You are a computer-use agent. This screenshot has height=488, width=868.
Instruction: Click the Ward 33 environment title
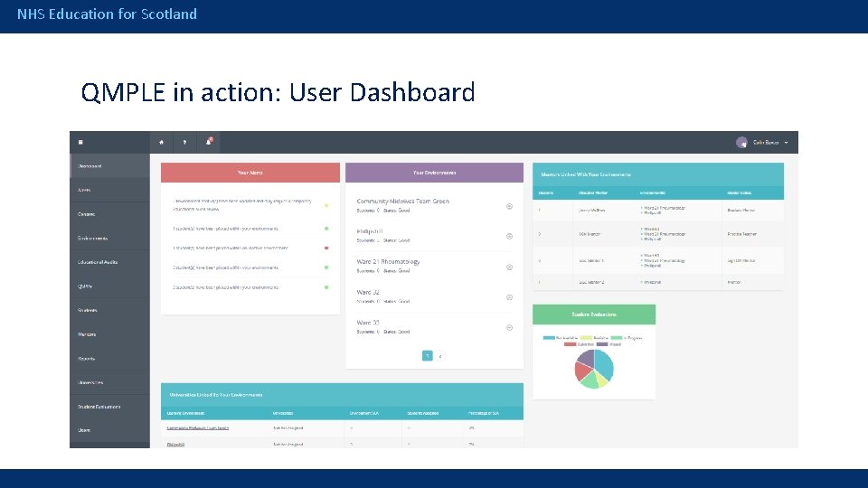[368, 323]
